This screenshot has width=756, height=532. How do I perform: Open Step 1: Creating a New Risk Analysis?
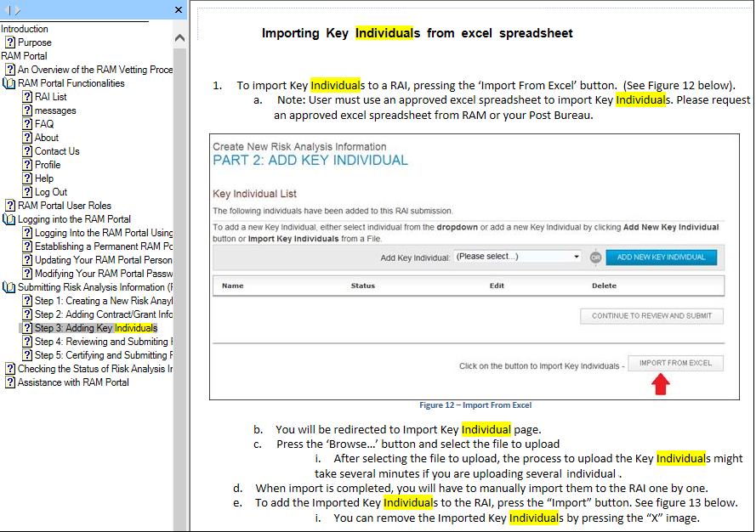point(104,301)
